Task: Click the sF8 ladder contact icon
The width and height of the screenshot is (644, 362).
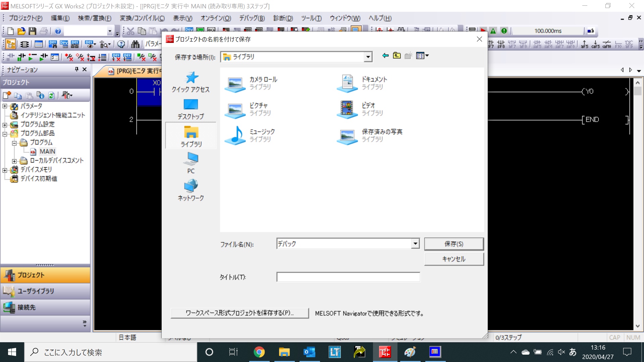Action: coord(501,44)
